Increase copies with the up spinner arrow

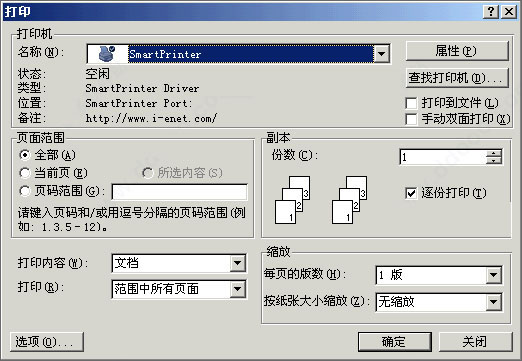[x=494, y=153]
